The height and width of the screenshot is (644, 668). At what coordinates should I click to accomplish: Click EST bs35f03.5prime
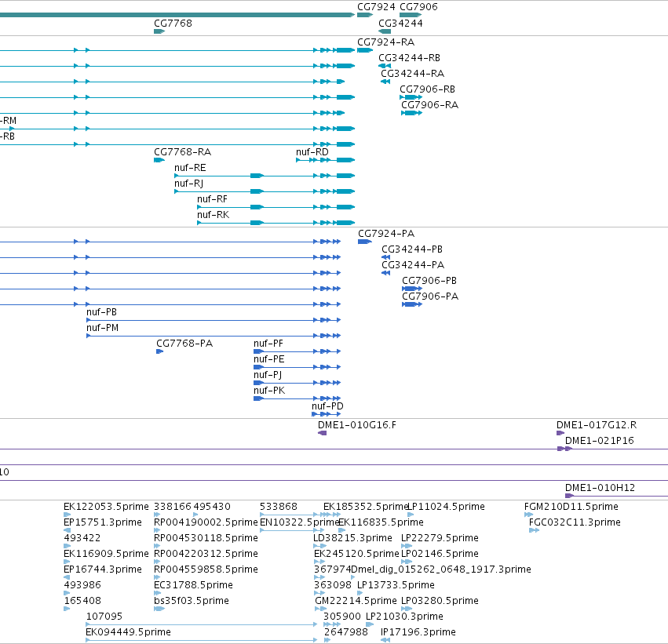[x=159, y=609]
